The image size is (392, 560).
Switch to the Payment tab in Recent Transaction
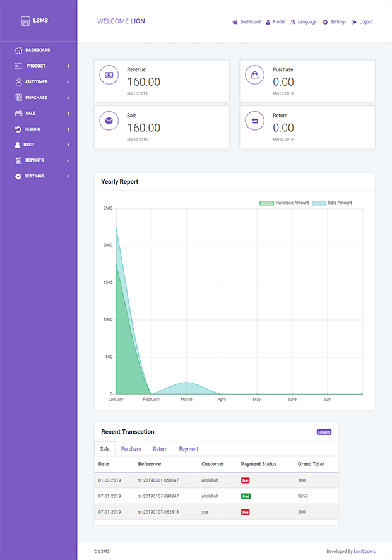[188, 449]
